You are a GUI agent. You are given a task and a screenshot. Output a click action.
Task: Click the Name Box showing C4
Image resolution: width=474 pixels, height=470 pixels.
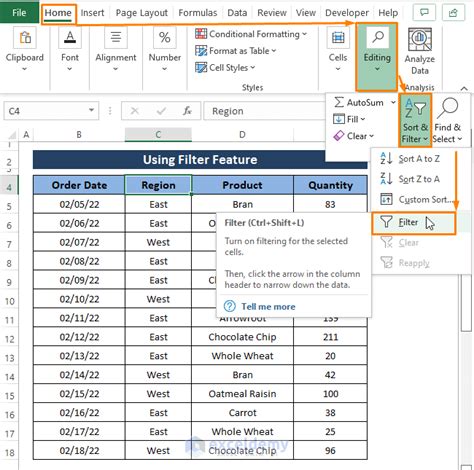pyautogui.click(x=51, y=111)
